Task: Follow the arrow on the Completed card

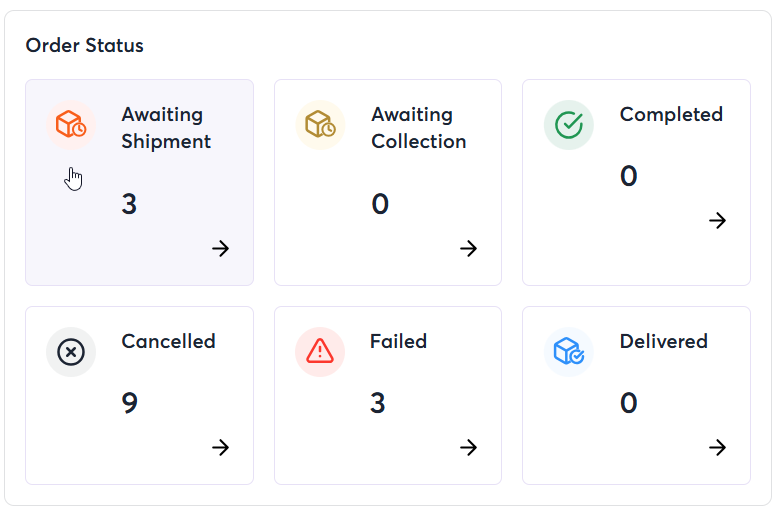Action: 718,220
